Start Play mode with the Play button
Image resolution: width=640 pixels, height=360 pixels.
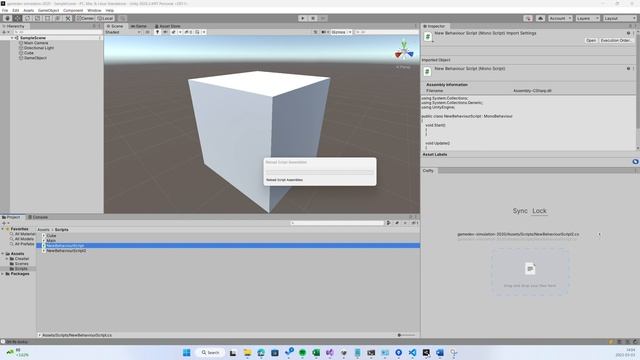tap(302, 18)
